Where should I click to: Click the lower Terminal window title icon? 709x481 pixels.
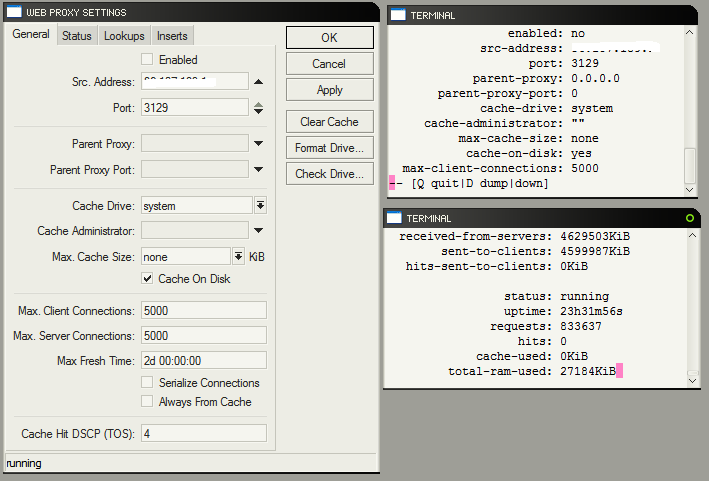pyautogui.click(x=394, y=218)
